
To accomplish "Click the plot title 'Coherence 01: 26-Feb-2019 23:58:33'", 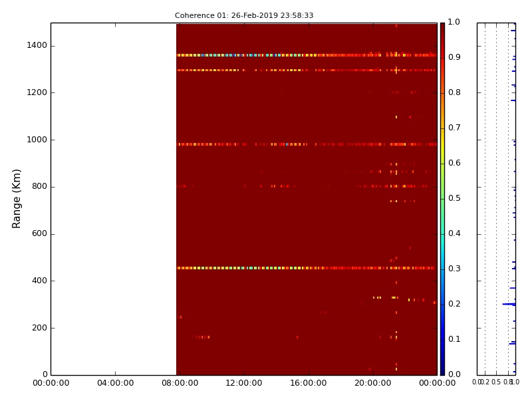I will (x=244, y=15).
